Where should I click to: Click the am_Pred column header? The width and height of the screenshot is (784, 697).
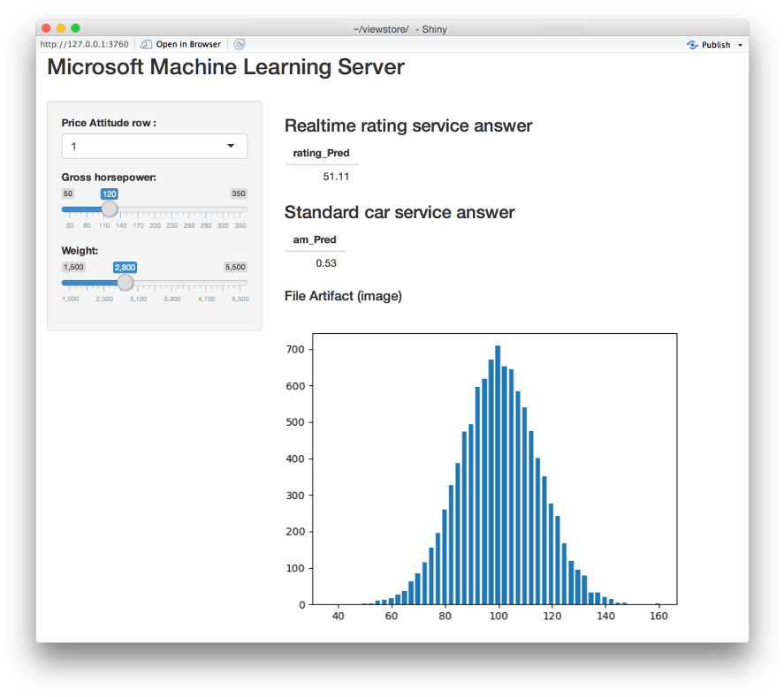tap(315, 239)
